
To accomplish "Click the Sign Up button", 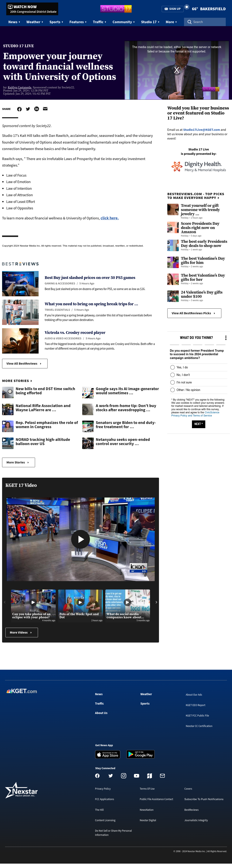I will pos(173,9).
